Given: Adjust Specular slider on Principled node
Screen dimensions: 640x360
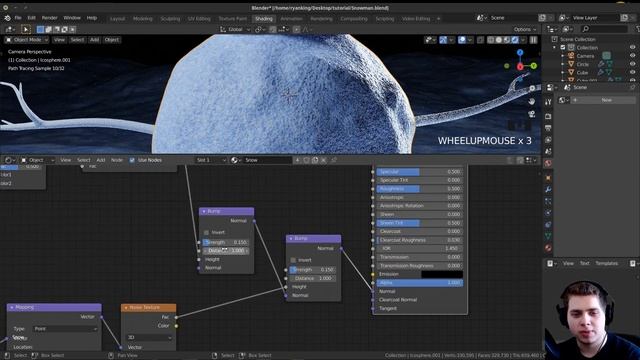Looking at the screenshot, I should click(x=420, y=172).
